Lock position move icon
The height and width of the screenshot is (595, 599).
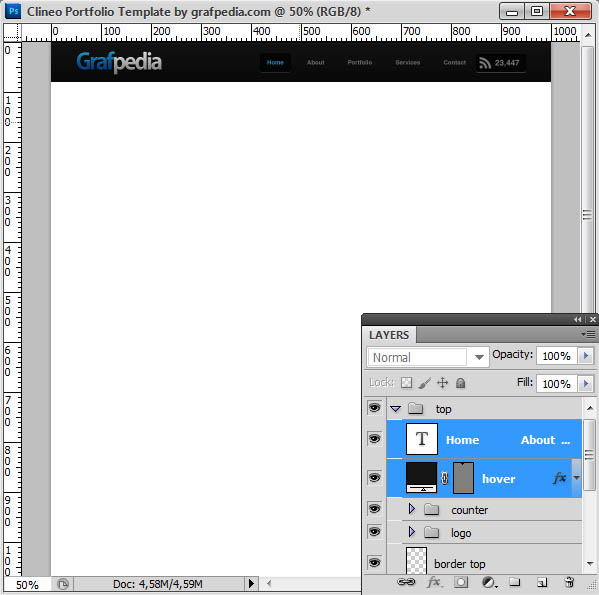[442, 382]
